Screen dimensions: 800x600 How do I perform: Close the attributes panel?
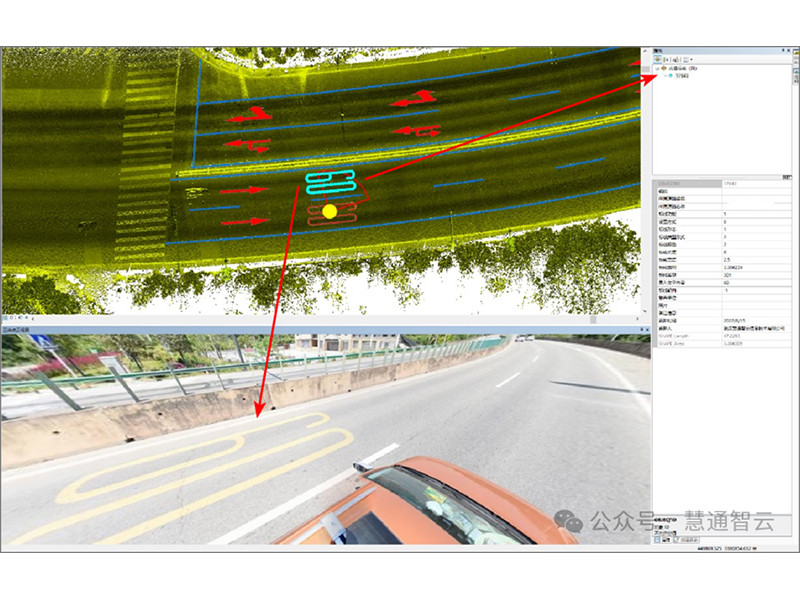pyautogui.click(x=789, y=51)
